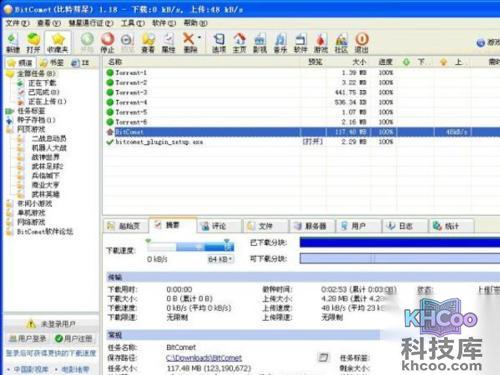Select 任务标签 in the sidebar tree
Image resolution: width=500 pixels, height=375 pixels.
coord(31,111)
